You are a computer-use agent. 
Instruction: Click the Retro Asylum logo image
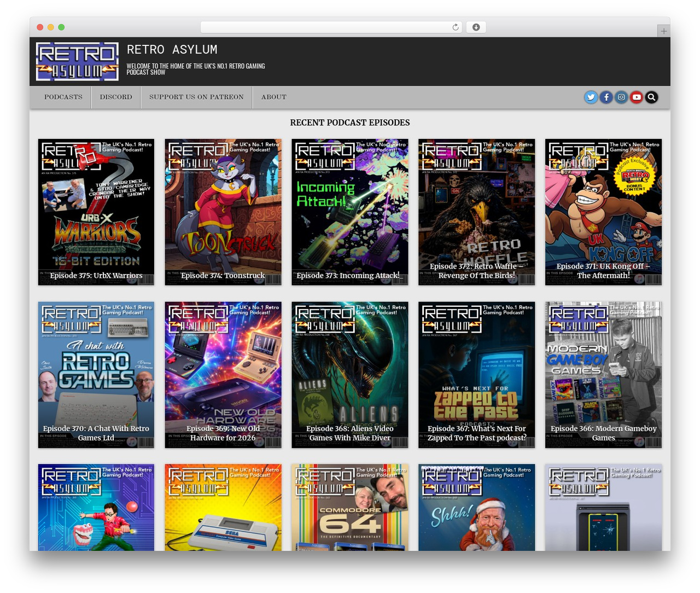(x=77, y=62)
